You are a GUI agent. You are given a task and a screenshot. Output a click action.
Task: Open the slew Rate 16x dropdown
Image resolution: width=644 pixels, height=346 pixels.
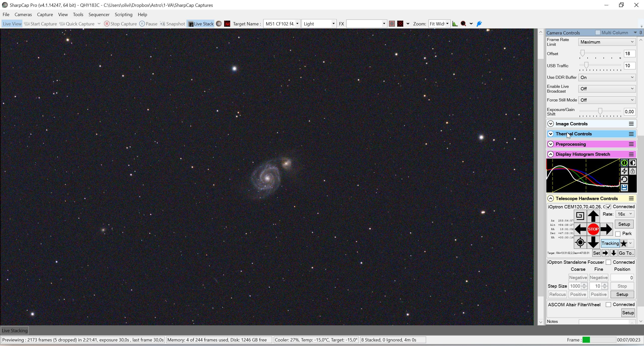(625, 214)
